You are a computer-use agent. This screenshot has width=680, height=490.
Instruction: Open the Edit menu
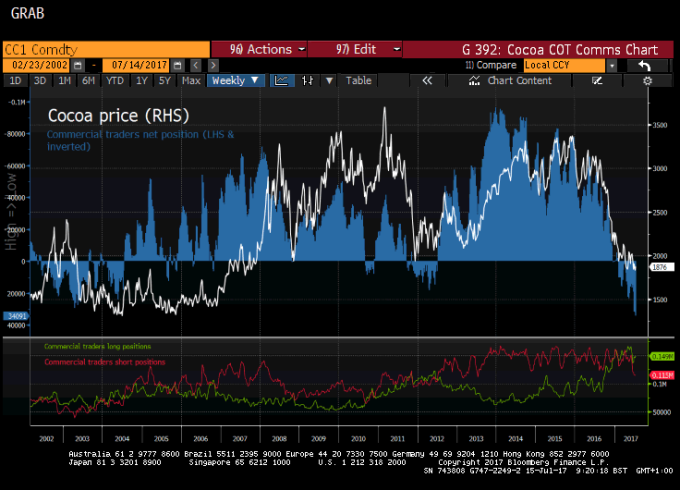(x=355, y=49)
